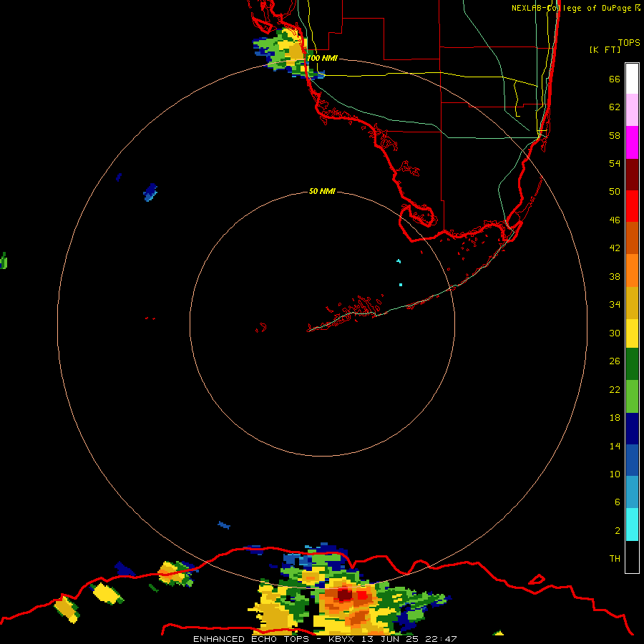Click the black TH legend swatch
Image resolution: width=644 pixels, height=644 pixels.
tap(632, 557)
